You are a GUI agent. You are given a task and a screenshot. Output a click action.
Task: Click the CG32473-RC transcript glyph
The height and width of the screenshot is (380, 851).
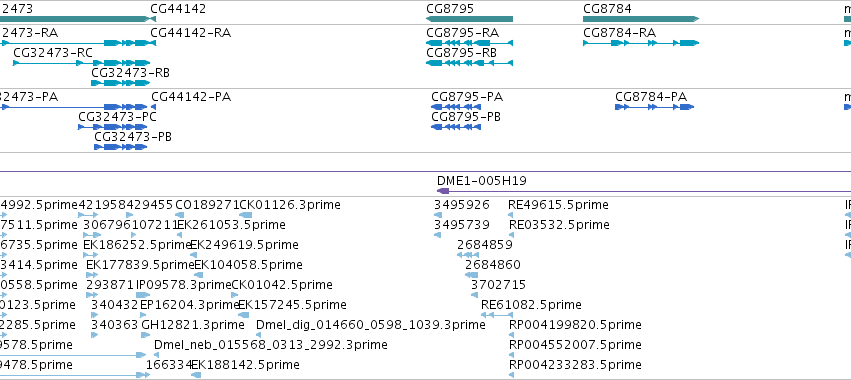click(x=81, y=63)
